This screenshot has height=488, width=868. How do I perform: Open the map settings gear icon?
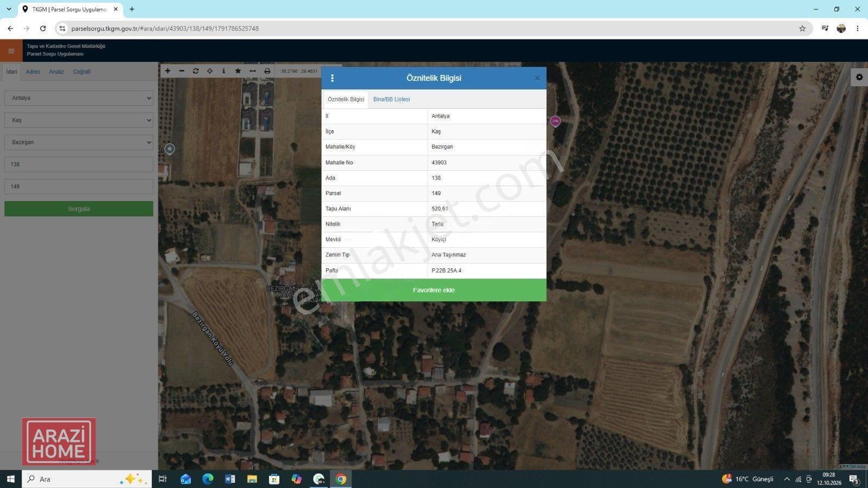[x=859, y=77]
